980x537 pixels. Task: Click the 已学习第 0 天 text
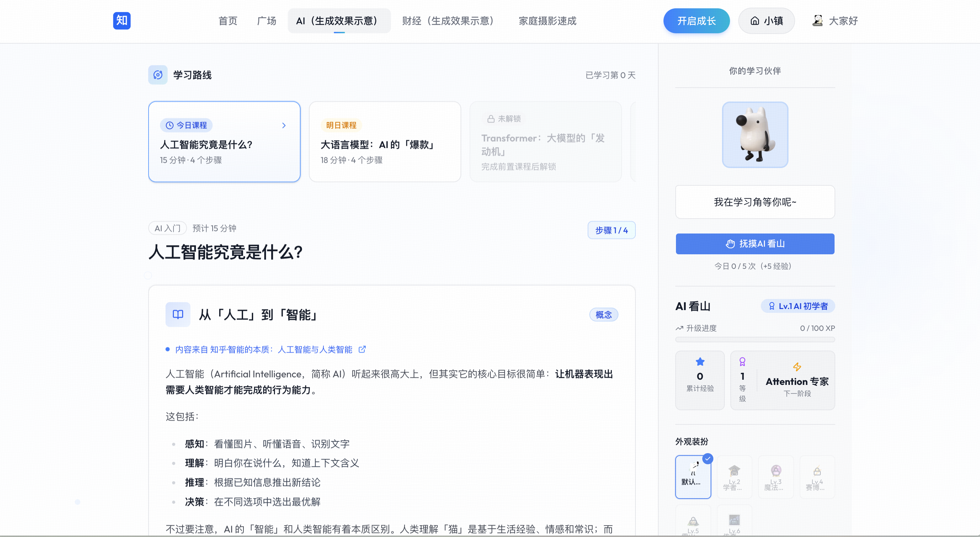[610, 76]
